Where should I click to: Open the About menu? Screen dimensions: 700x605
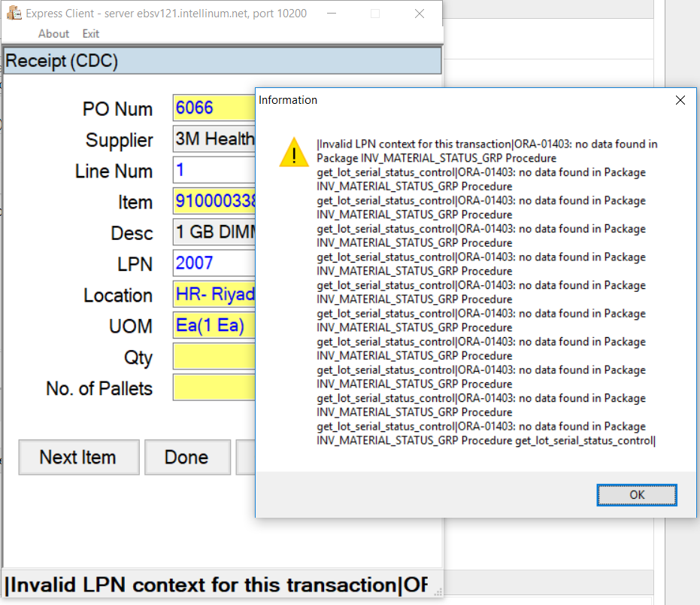pos(53,34)
